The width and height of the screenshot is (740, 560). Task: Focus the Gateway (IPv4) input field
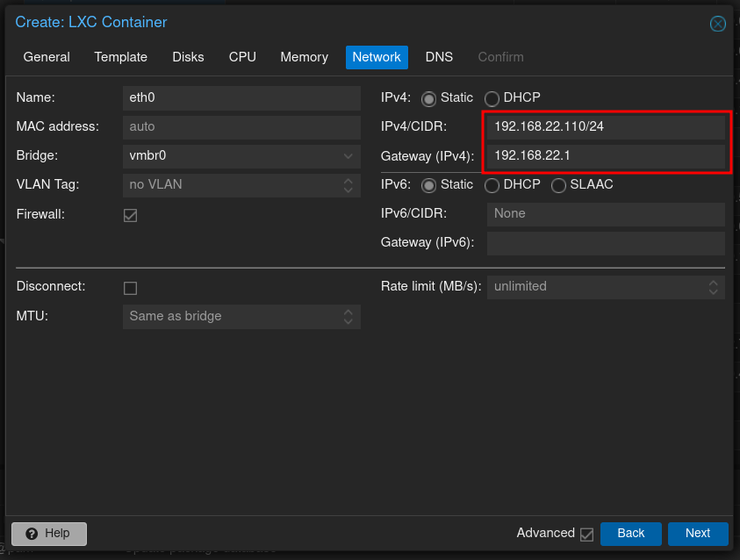(x=605, y=156)
